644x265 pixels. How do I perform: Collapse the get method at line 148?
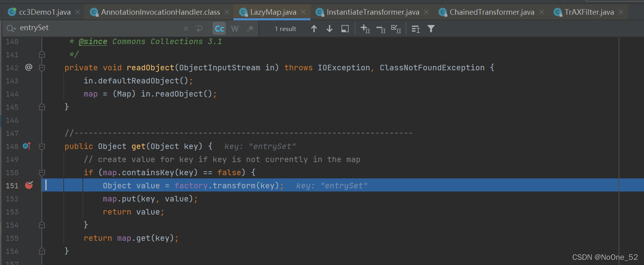tap(42, 146)
